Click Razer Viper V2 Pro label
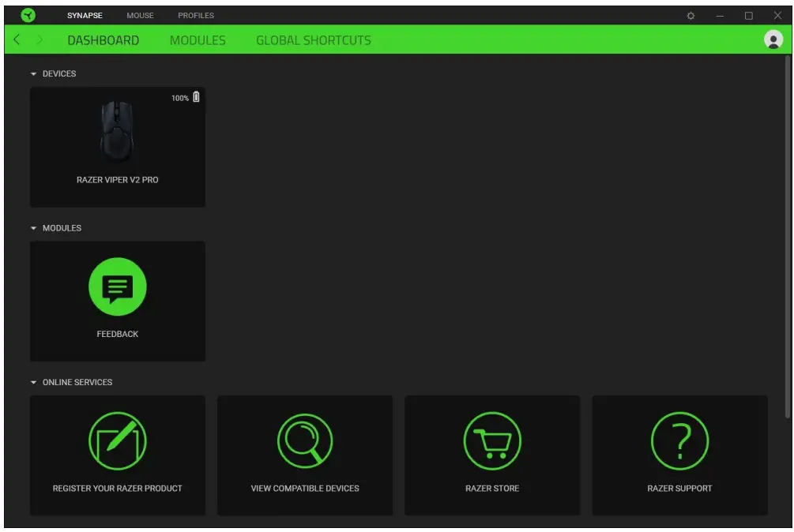The width and height of the screenshot is (794, 532). click(x=118, y=179)
